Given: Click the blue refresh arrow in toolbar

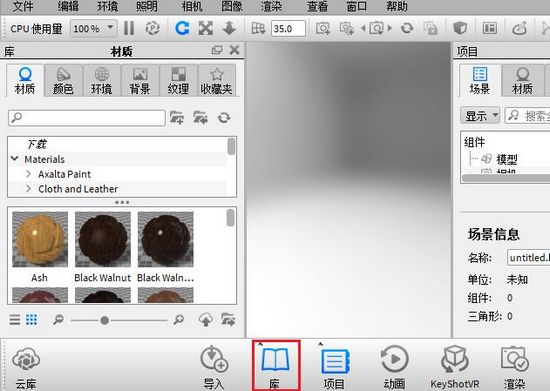Looking at the screenshot, I should point(182,28).
